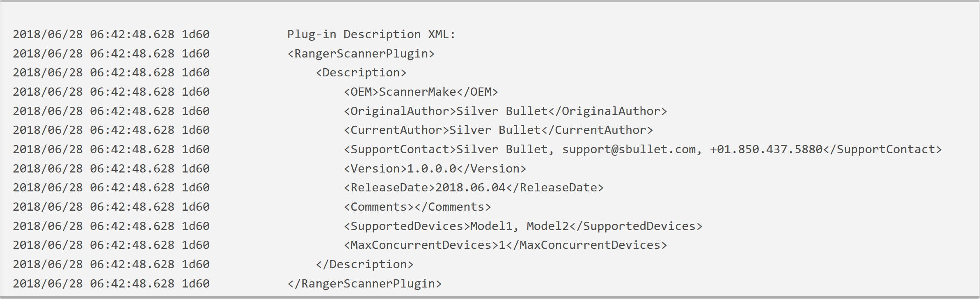
Task: Click the phone number +01.850.437.5880
Action: [x=766, y=149]
